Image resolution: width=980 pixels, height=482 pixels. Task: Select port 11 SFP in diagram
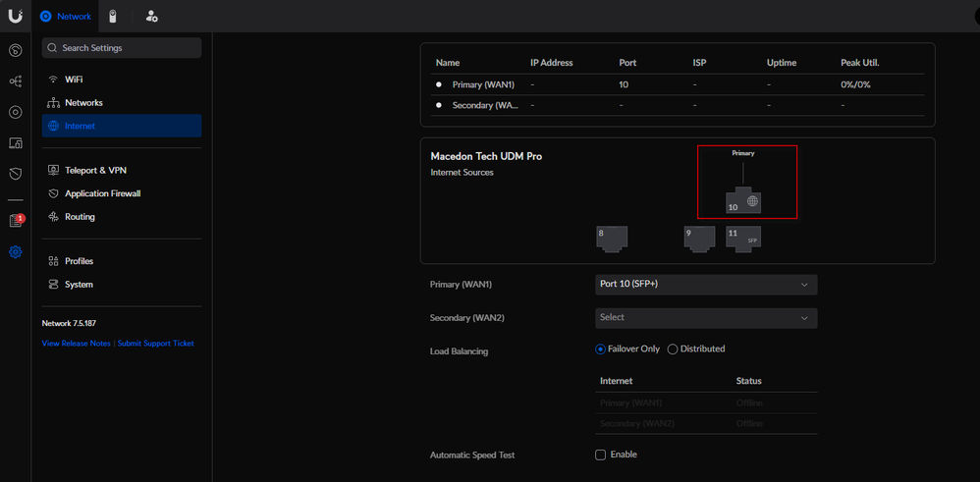[743, 240]
